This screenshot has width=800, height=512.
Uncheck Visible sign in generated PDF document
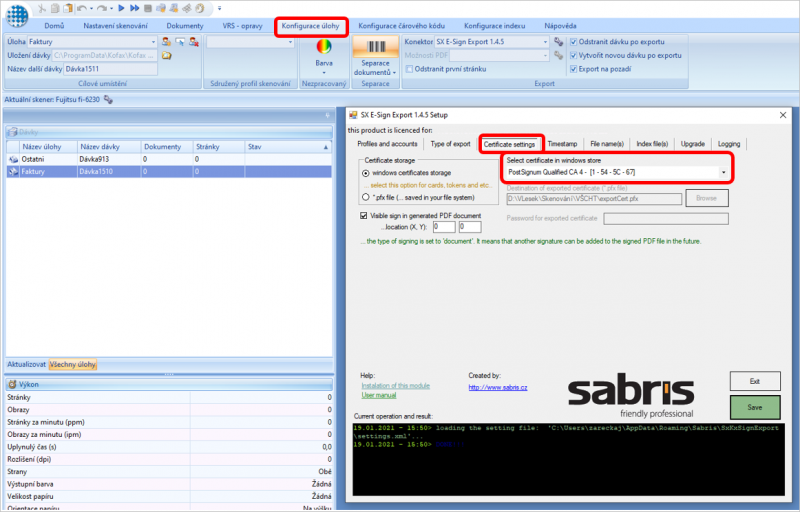(x=364, y=216)
